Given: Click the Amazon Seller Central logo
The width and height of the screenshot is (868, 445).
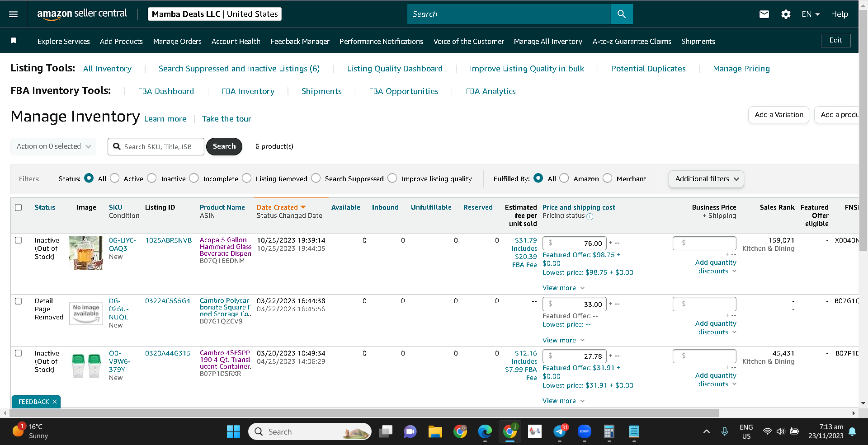Looking at the screenshot, I should 82,14.
